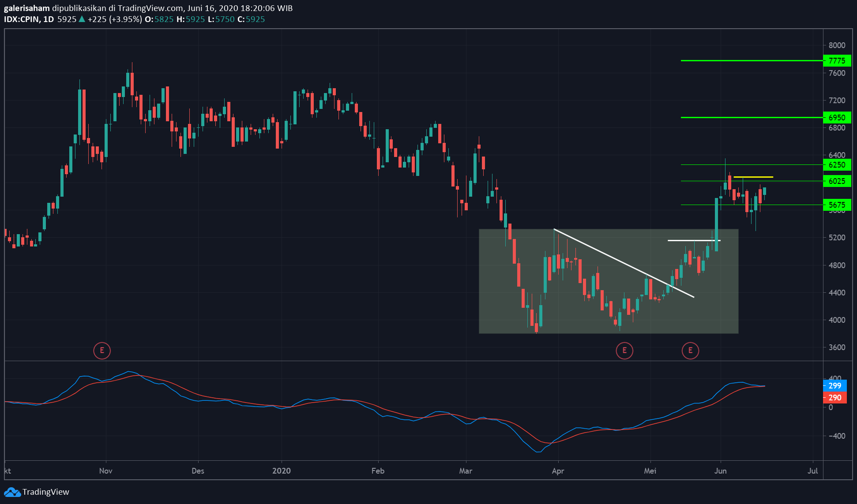
Task: Click the blue 299 indicator value label
Action: coord(834,386)
